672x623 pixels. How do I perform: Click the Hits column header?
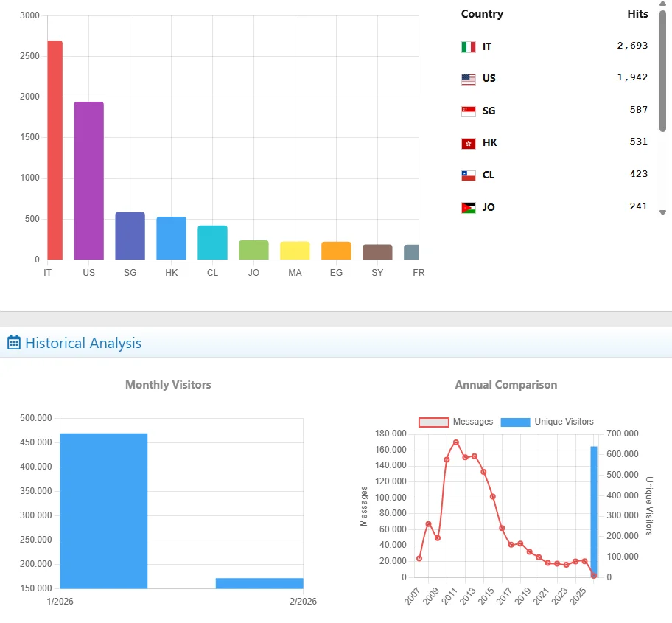pyautogui.click(x=637, y=14)
